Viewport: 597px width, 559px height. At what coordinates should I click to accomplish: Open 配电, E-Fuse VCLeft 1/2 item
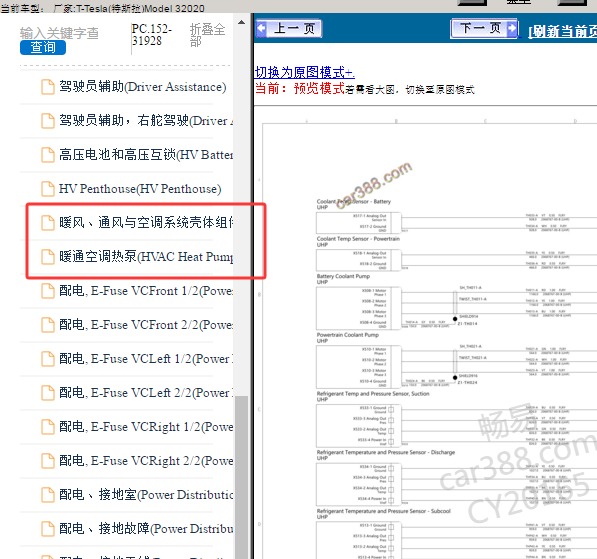click(146, 359)
